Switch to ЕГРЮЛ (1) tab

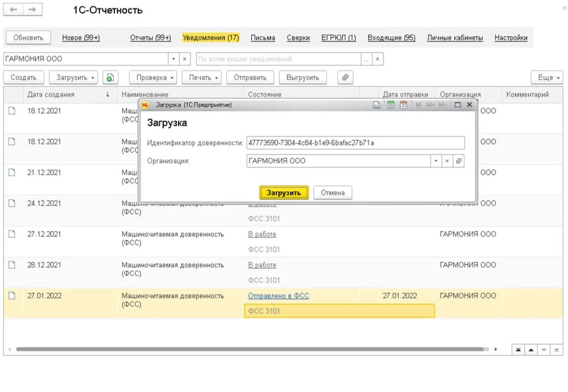[x=339, y=38]
